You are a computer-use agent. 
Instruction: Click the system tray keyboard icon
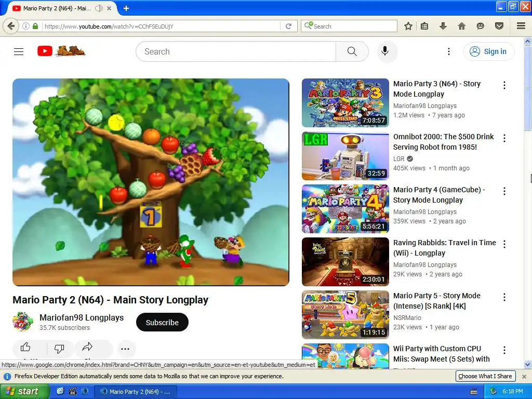click(x=474, y=392)
